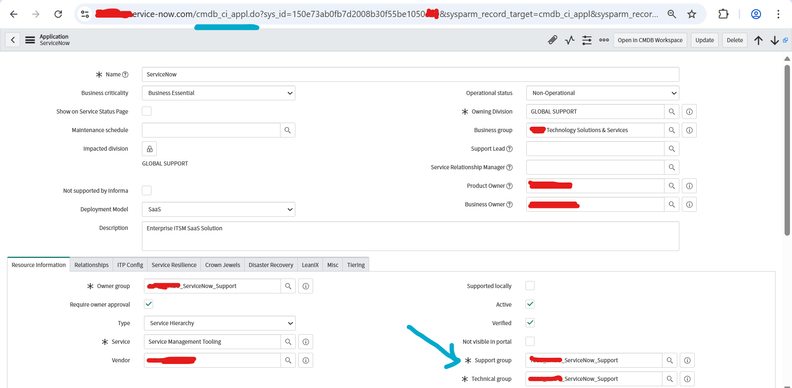Uncheck the Verified checkbox
Screen dimensions: 792x388
tap(530, 322)
